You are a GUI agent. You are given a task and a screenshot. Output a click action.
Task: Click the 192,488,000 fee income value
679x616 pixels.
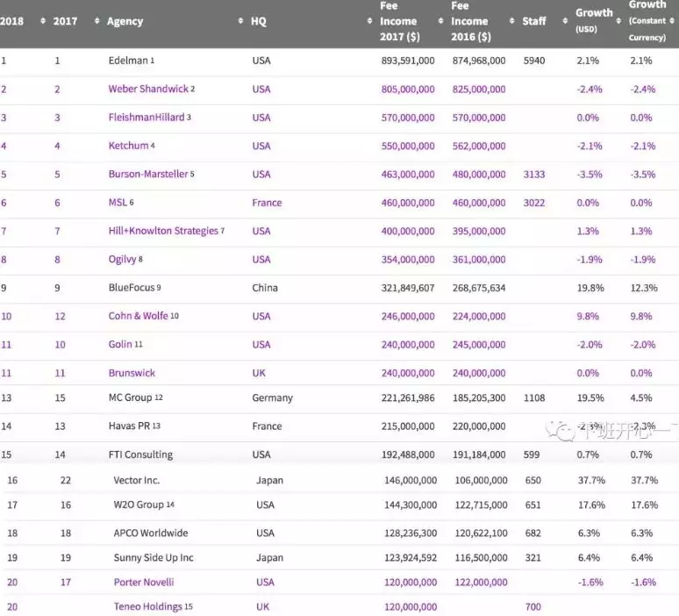407,455
